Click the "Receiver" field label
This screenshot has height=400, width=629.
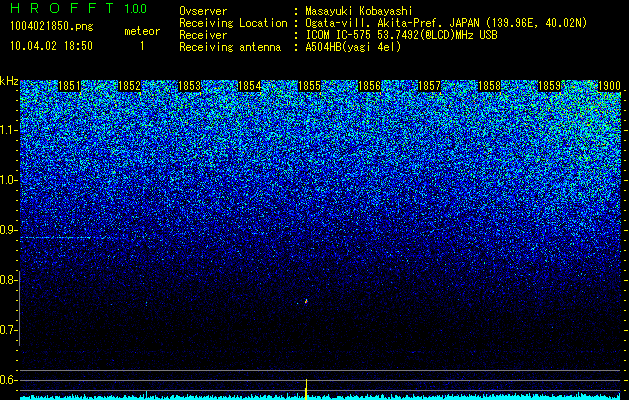[x=203, y=35]
